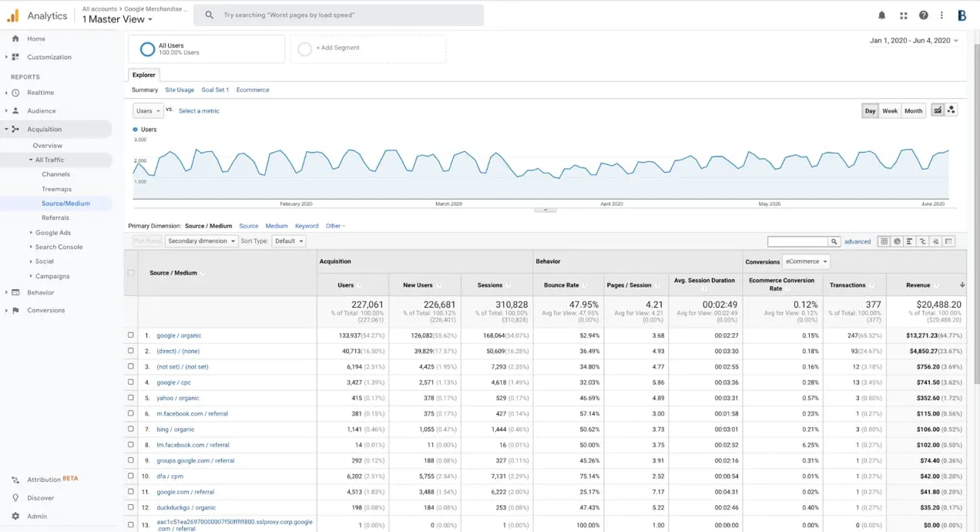Check the duckduckgo / organic row checkbox
Image resolution: width=980 pixels, height=532 pixels.
click(x=131, y=507)
